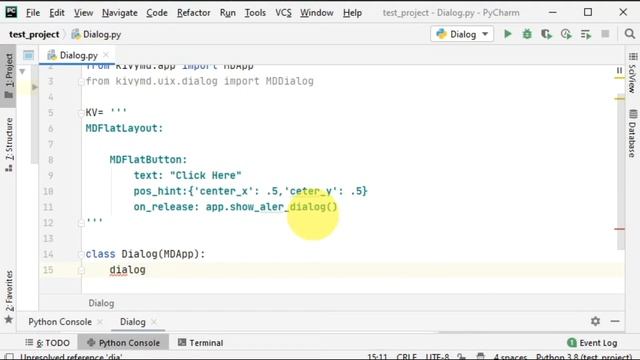640x360 pixels.
Task: Open the Code menu
Action: click(157, 13)
